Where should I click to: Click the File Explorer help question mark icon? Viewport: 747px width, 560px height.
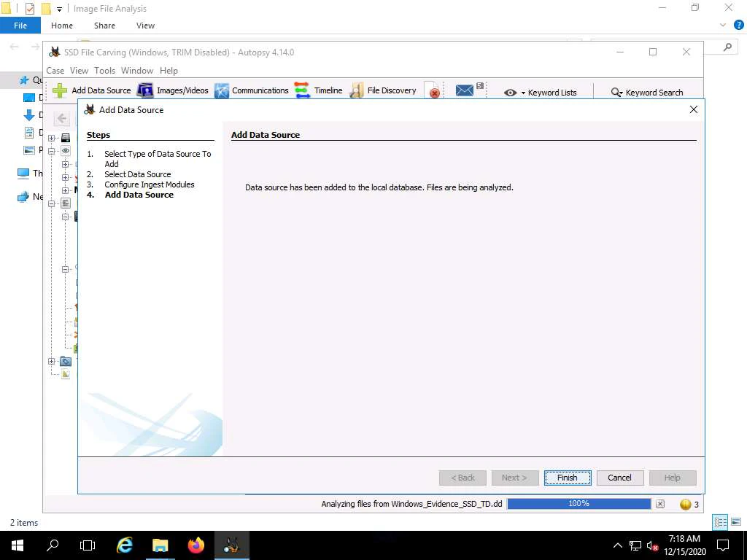tap(738, 26)
